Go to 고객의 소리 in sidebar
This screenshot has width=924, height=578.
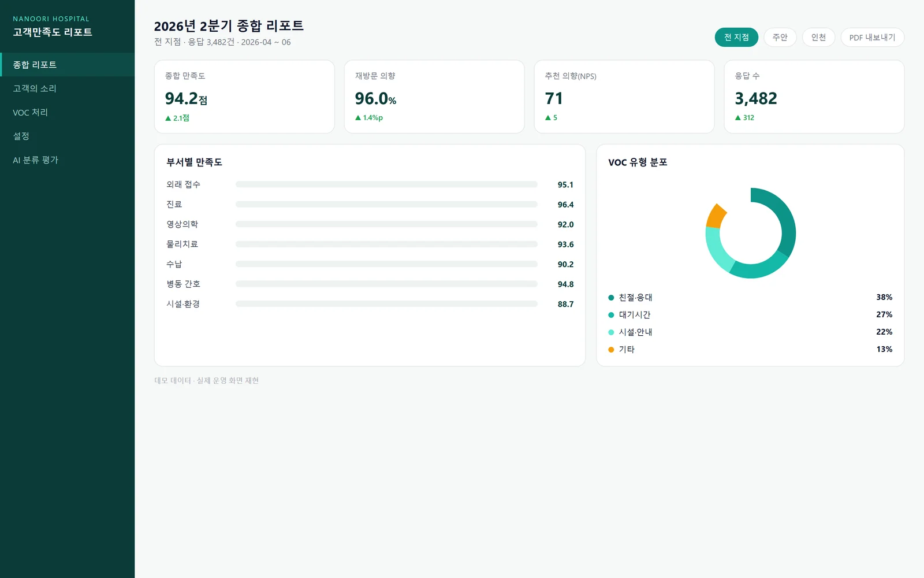[67, 88]
